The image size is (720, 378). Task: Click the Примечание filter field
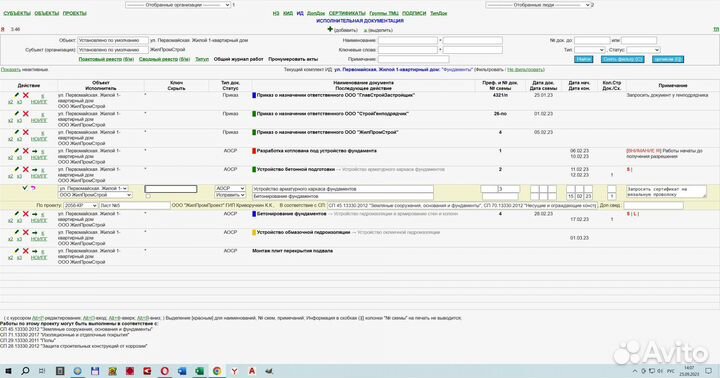click(413, 59)
